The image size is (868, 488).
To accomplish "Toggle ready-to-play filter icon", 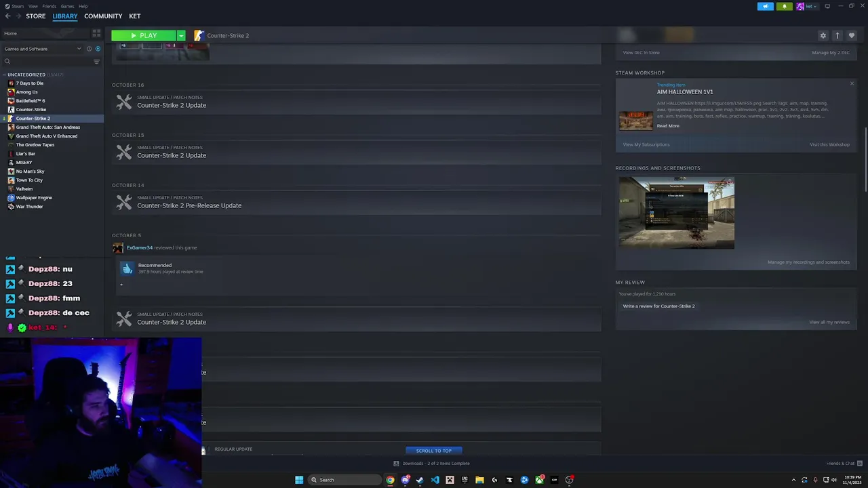I will pos(98,49).
